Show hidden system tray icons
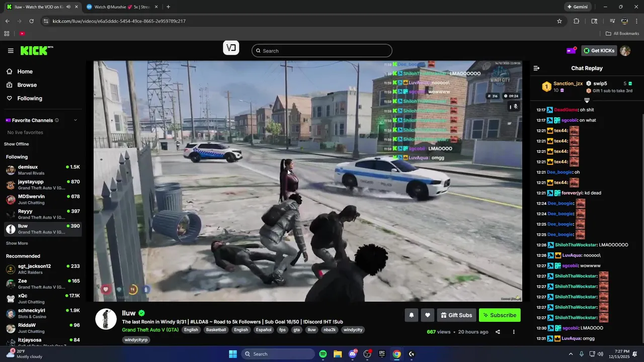 click(x=571, y=354)
